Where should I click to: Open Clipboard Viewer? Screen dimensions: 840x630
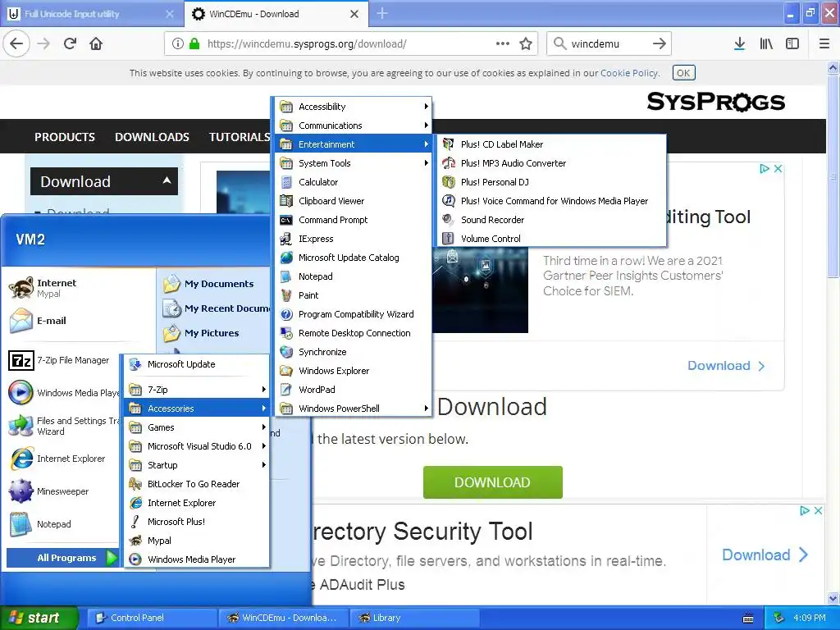[x=354, y=201]
